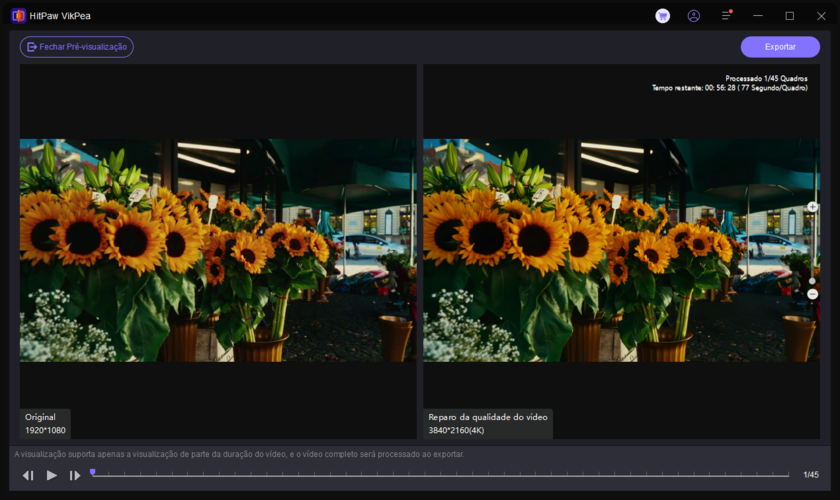Screen dimensions: 840x500
Task: Click Fechar Pré-visualização button
Action: click(x=76, y=47)
